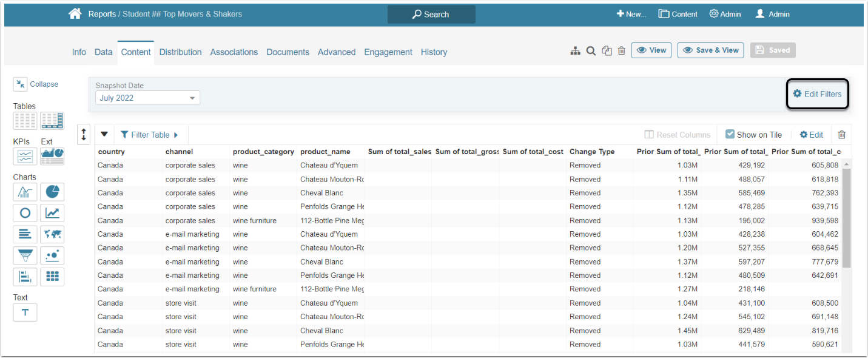Open the Associations tab
This screenshot has height=358, width=868.
click(x=234, y=52)
